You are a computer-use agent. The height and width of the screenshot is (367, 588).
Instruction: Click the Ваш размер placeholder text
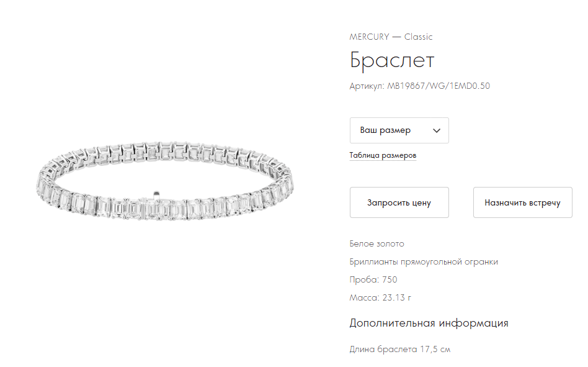(385, 130)
